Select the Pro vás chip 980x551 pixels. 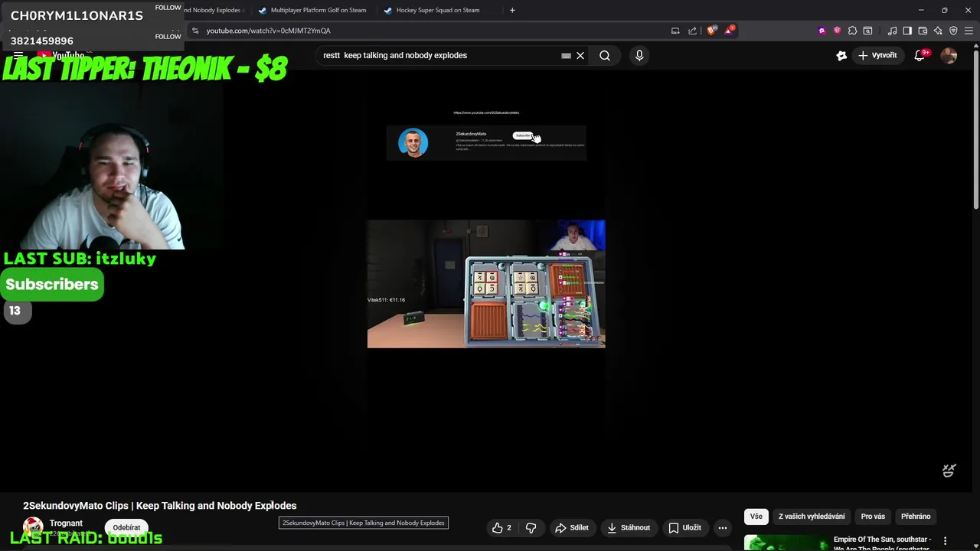tap(873, 517)
